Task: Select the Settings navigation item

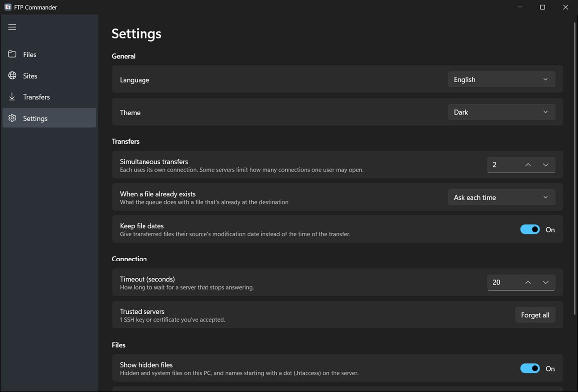Action: click(x=49, y=118)
